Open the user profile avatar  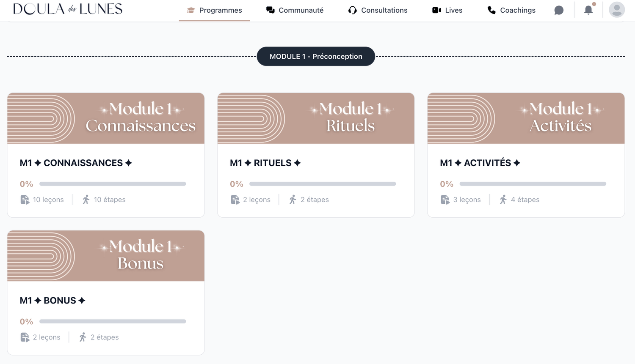617,10
